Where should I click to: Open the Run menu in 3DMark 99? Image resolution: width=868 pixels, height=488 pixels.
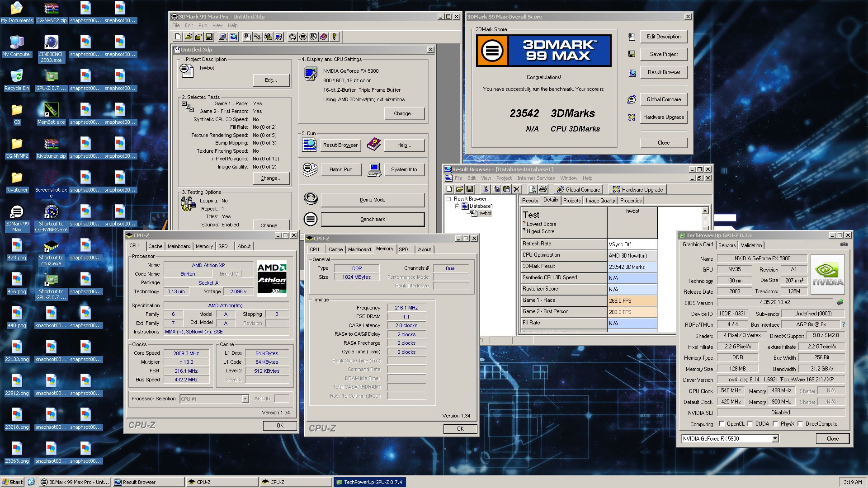point(203,25)
